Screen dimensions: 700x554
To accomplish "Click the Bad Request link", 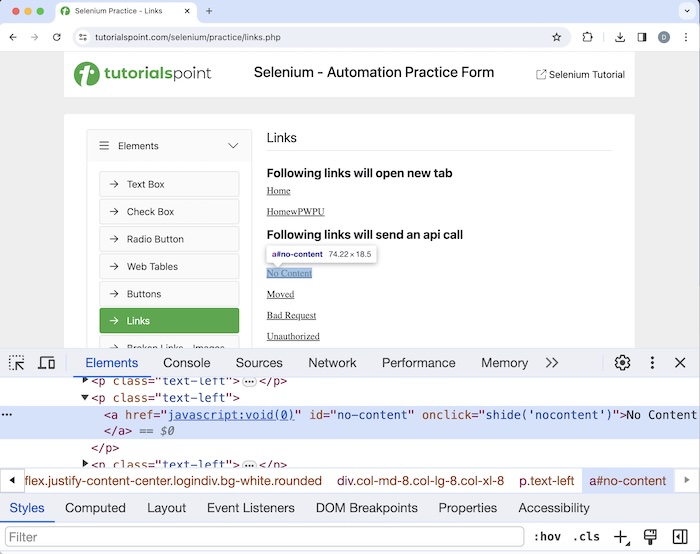I will pos(291,316).
